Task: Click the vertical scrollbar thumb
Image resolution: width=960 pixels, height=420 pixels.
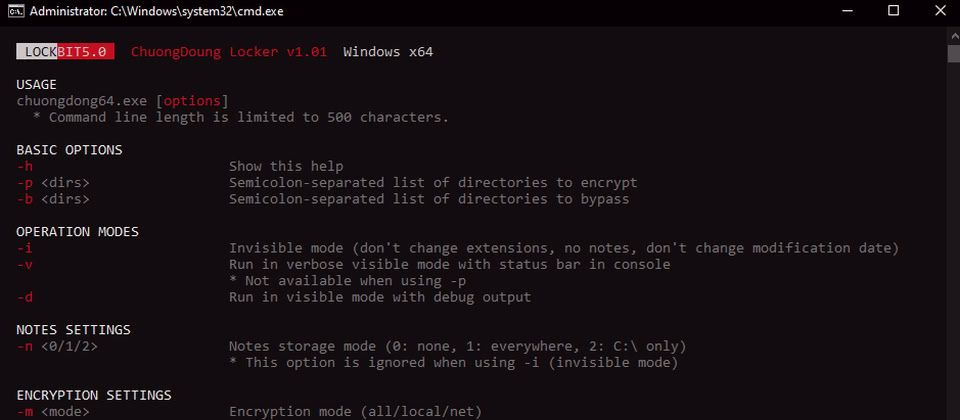Action: pyautogui.click(x=952, y=53)
